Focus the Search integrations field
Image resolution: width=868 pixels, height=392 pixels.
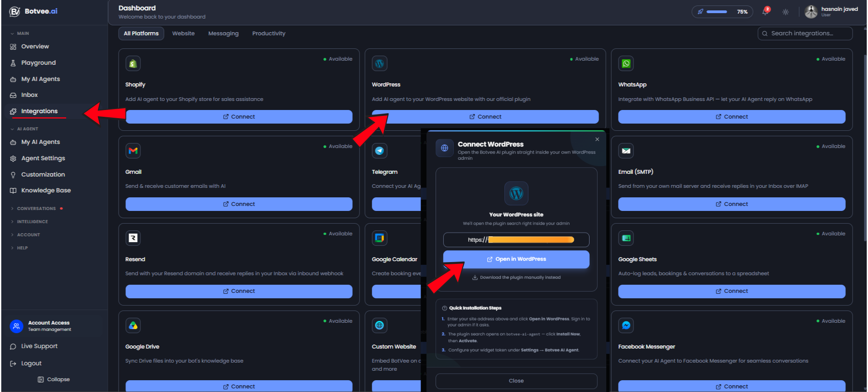[805, 33]
